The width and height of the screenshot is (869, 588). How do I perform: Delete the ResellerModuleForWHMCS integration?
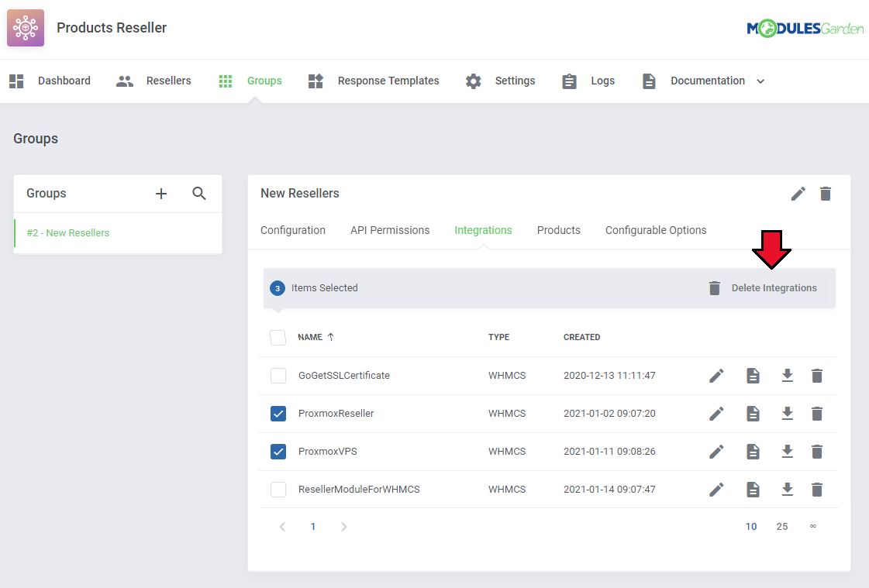[x=817, y=490]
